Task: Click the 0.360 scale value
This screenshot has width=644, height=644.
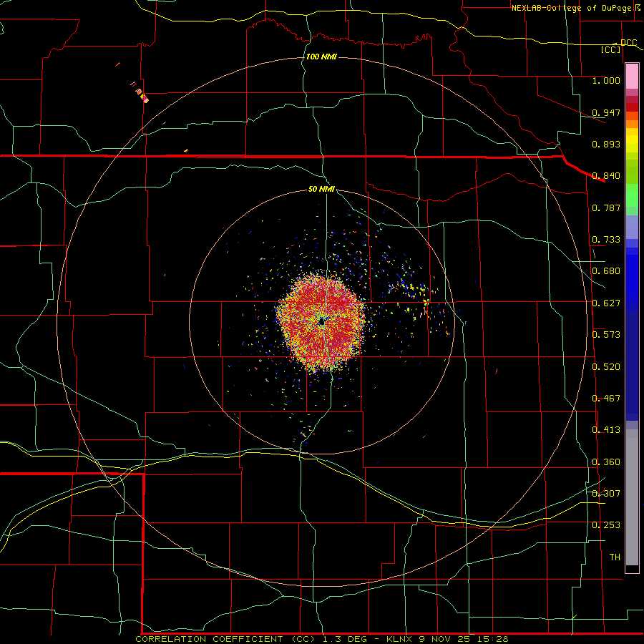Action: 606,462
